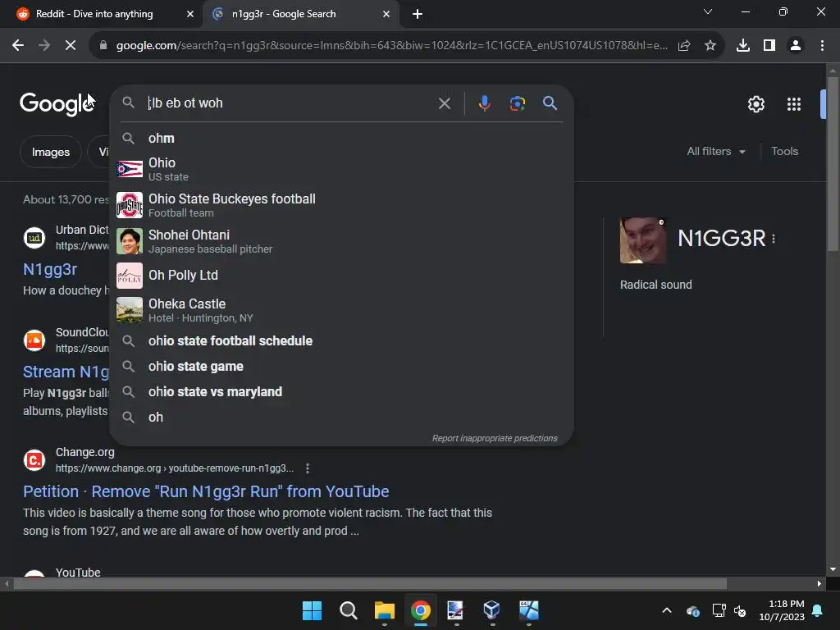Toggle Chrome side panel icon

pos(769,46)
